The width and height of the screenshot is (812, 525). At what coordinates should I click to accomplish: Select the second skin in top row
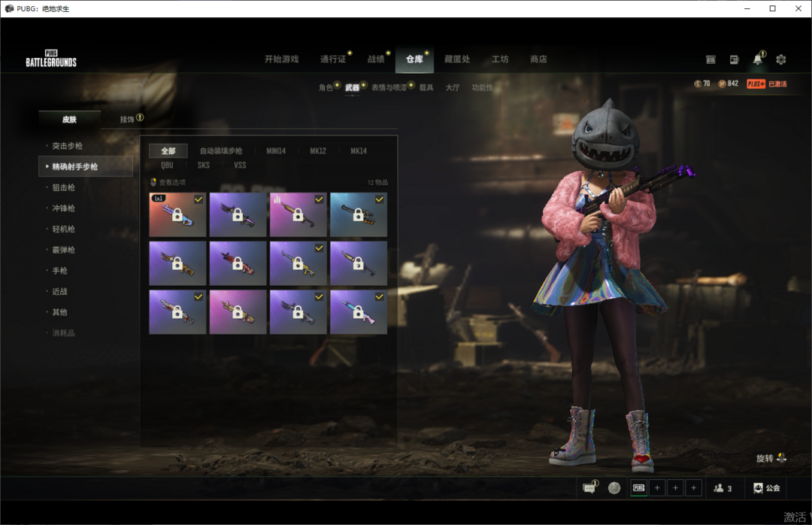pos(238,214)
